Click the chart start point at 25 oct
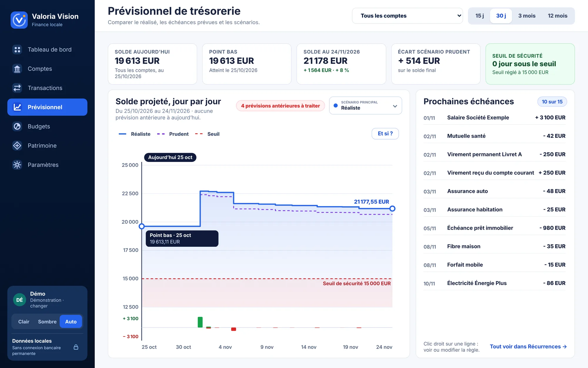 point(142,226)
